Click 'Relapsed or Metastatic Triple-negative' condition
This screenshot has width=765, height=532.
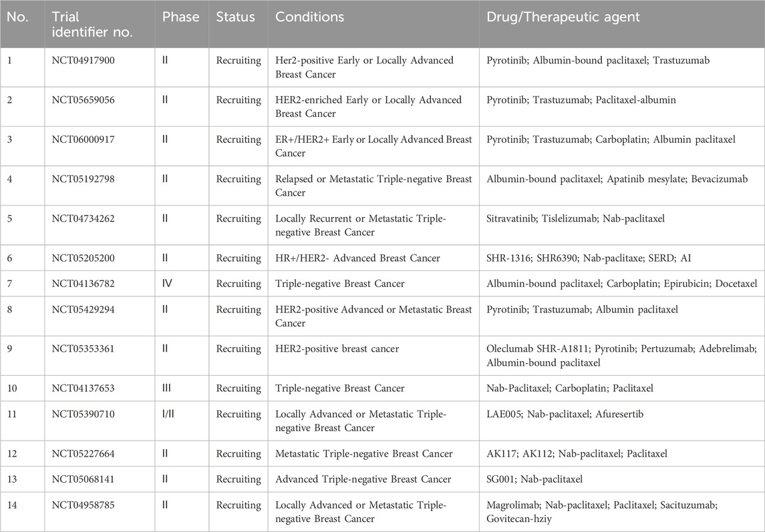coord(373,186)
